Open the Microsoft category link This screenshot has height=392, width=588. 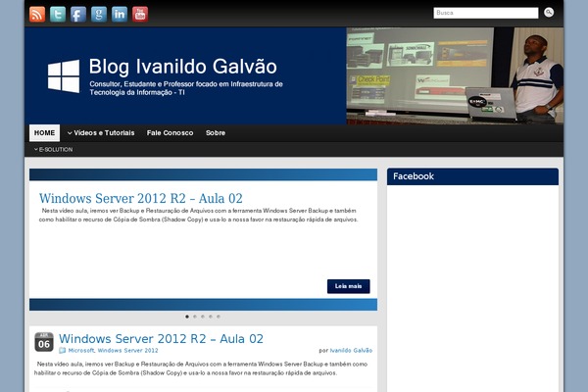click(x=81, y=351)
